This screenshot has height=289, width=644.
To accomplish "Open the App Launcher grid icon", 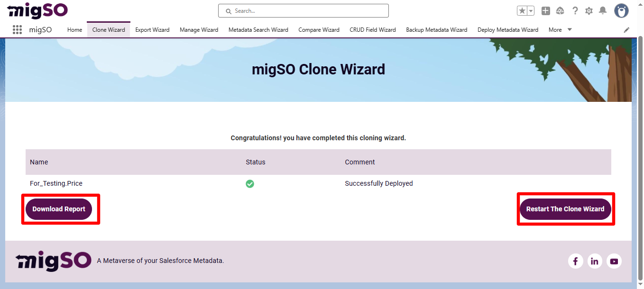I will click(x=17, y=29).
